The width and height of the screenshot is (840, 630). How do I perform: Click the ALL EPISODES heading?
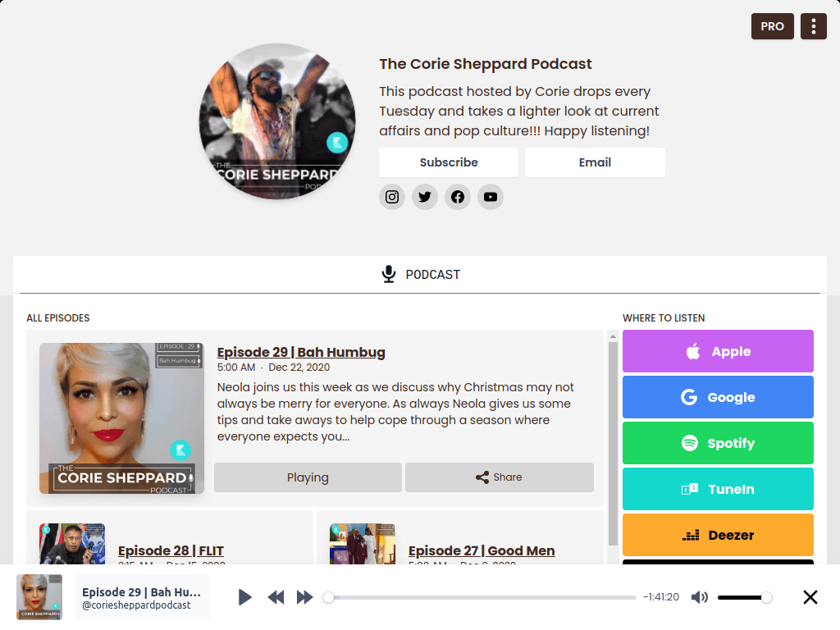(x=58, y=318)
